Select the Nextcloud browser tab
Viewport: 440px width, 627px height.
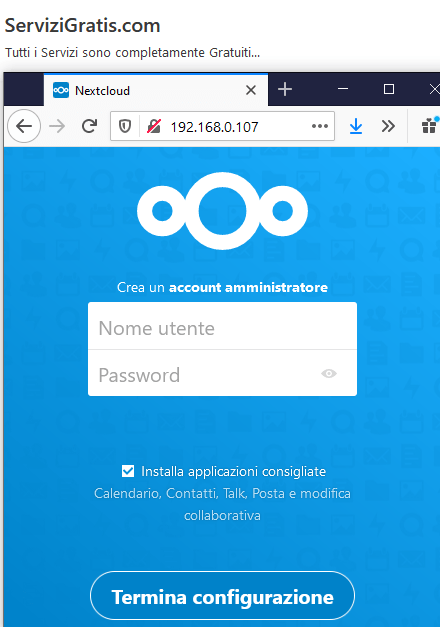pos(156,90)
